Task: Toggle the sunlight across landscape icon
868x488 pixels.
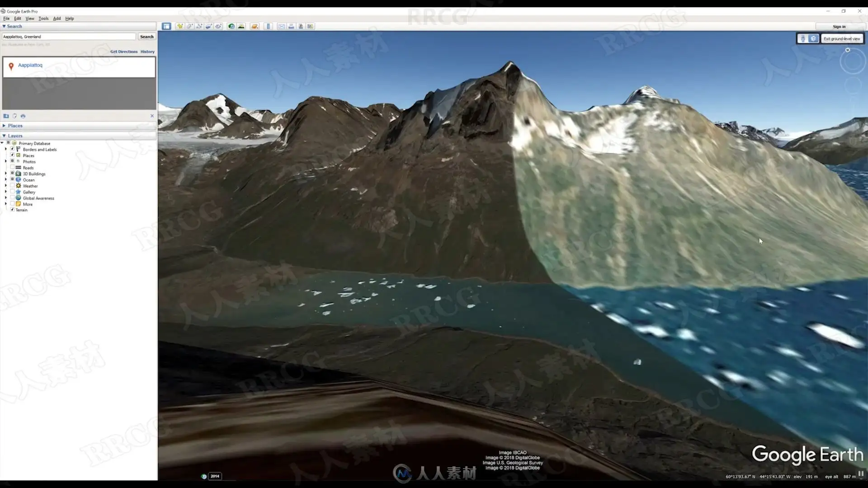Action: [x=241, y=26]
